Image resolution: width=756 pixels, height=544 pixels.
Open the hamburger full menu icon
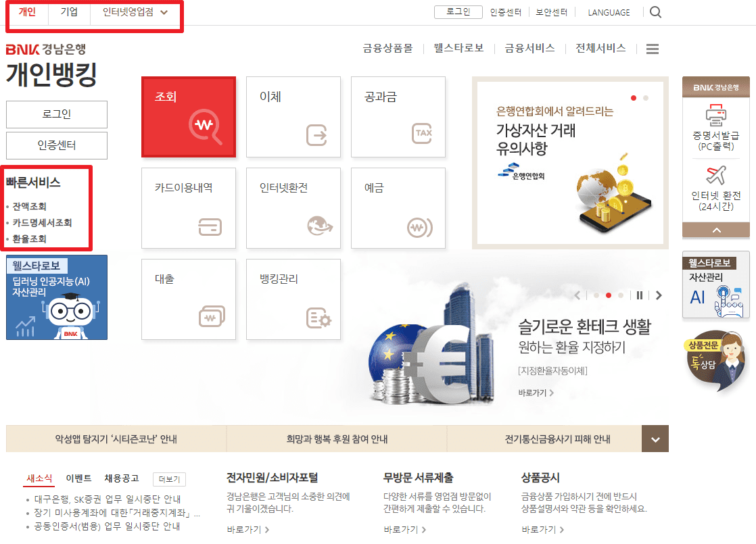click(651, 49)
